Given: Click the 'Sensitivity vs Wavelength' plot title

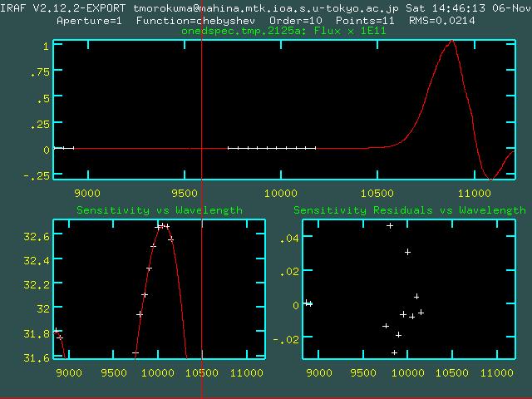Looking at the screenshot, I should coord(160,210).
